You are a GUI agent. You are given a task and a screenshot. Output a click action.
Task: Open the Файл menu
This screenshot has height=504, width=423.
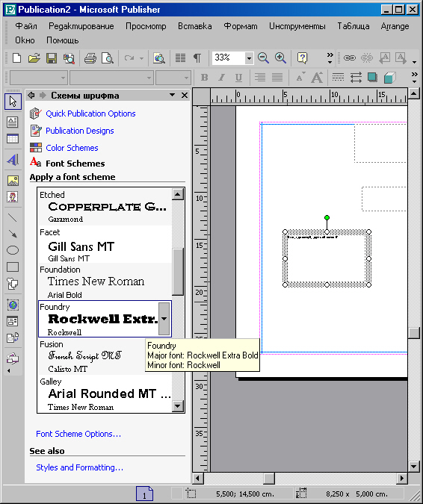(26, 26)
